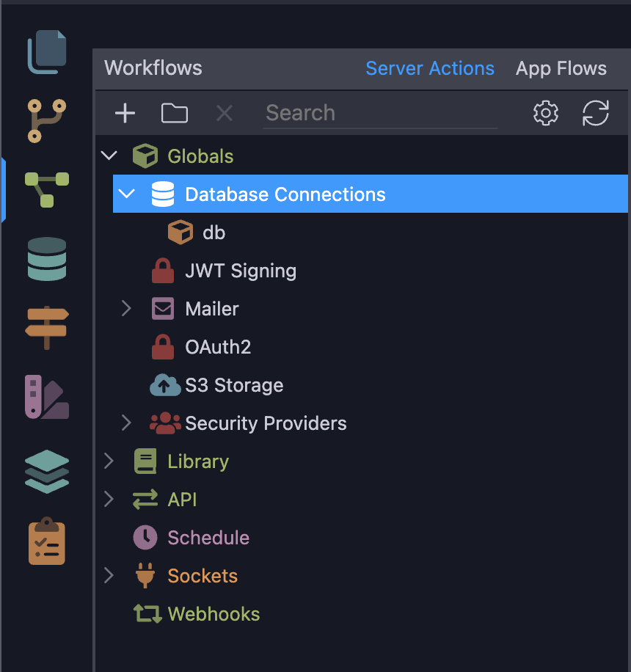Open Workflows settings gear

546,113
